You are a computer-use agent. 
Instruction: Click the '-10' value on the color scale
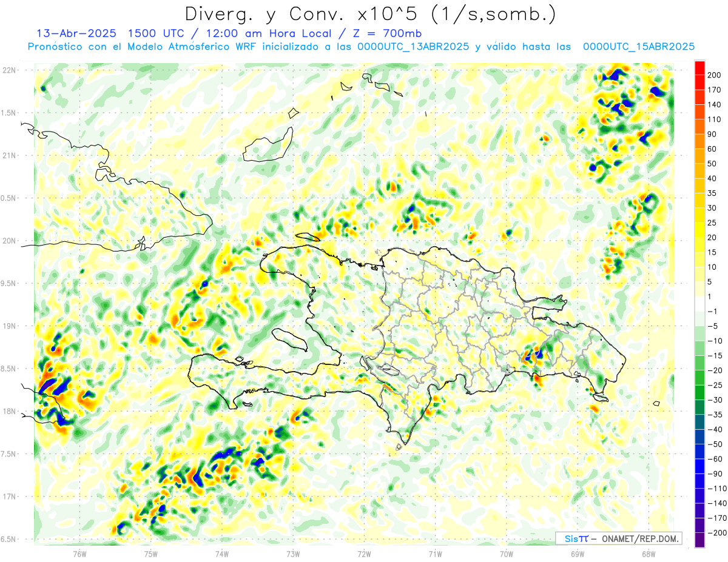715,341
